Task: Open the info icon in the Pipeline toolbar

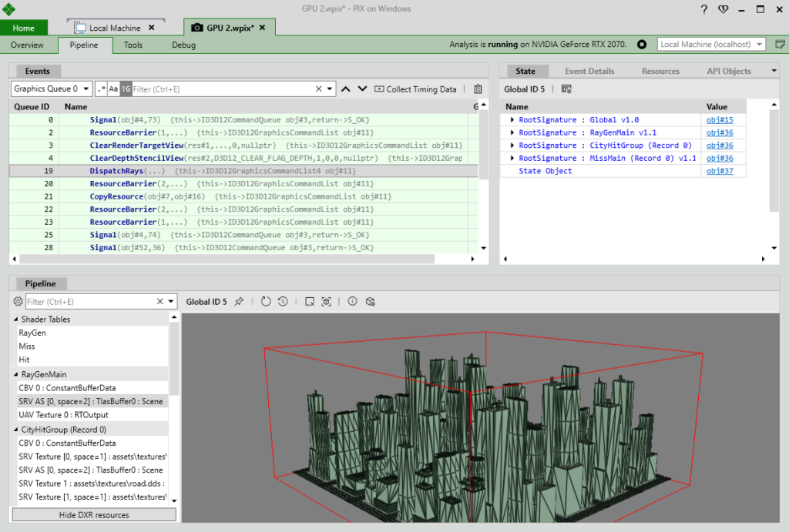Action: pos(352,301)
